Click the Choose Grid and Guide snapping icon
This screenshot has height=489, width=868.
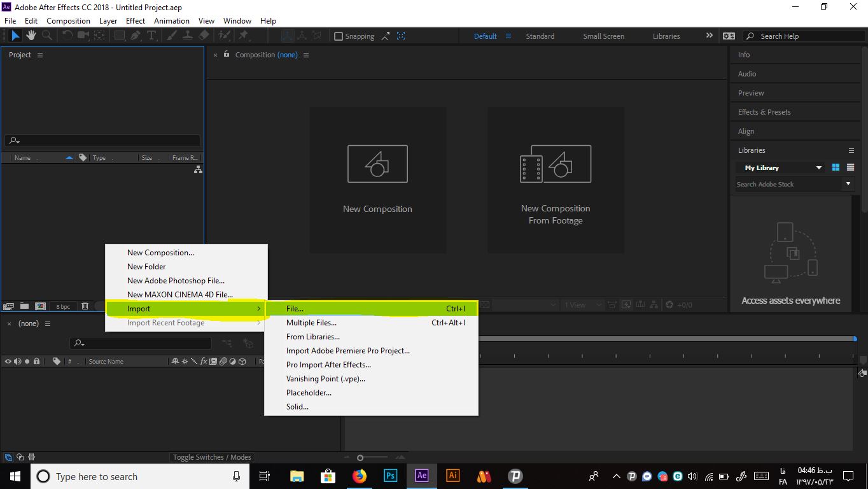(401, 36)
